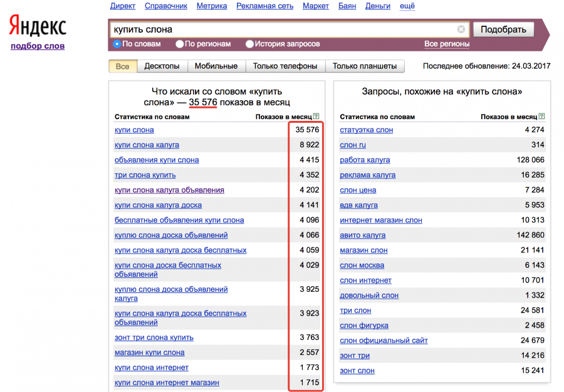The image size is (564, 392).
Task: Open the 'вдв калуга' similar query link
Action: tap(358, 205)
